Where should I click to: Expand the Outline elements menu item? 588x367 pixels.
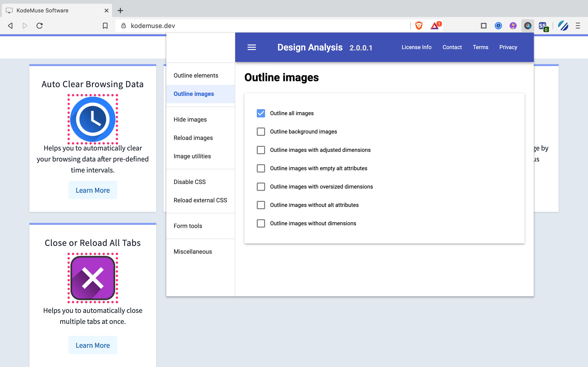click(196, 75)
